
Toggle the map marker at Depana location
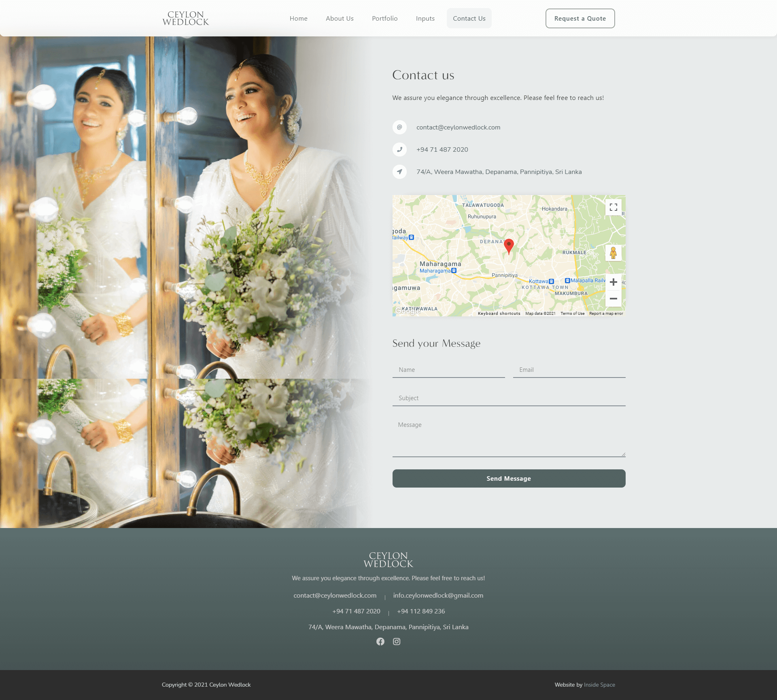pos(509,245)
